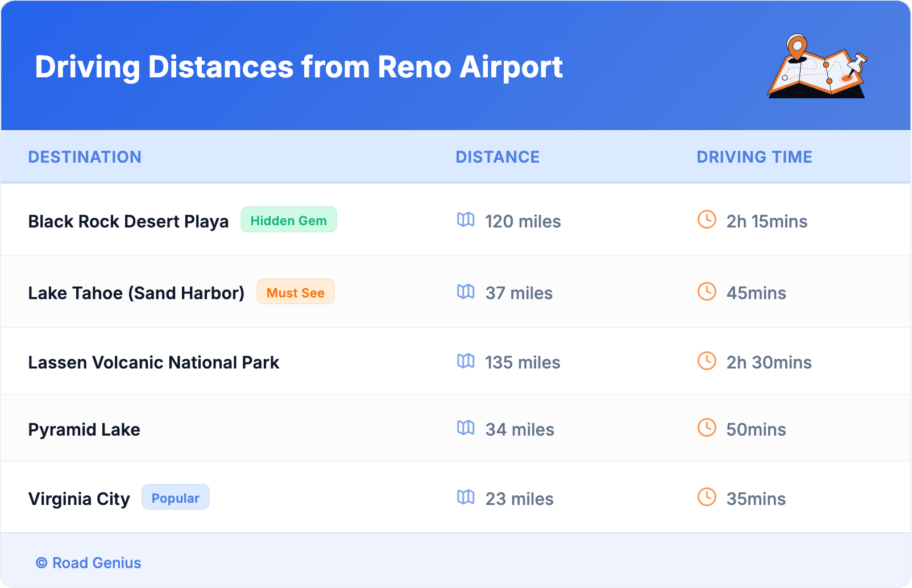This screenshot has height=588, width=912.
Task: Click the map illustration in the header
Action: pyautogui.click(x=817, y=67)
